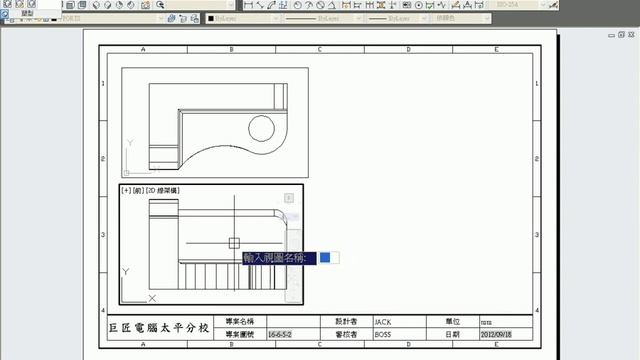Viewport: 640px width, 360px height.
Task: Expand the dimension style dropdown
Action: (543, 5)
